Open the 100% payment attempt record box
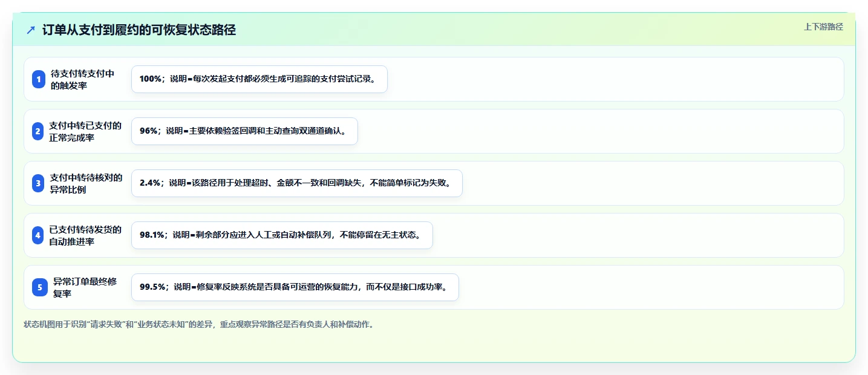Screen dimensions: 868x375 (259, 79)
